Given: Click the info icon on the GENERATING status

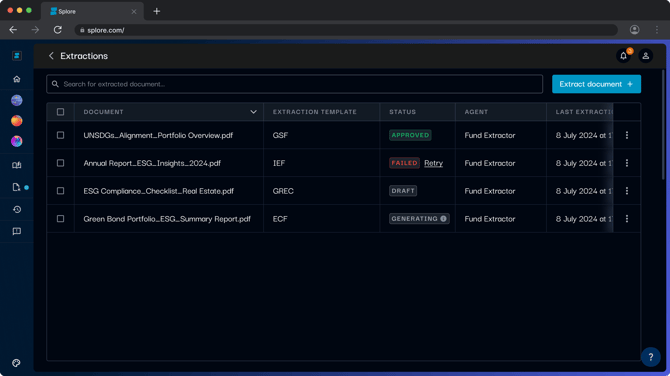Looking at the screenshot, I should [444, 218].
